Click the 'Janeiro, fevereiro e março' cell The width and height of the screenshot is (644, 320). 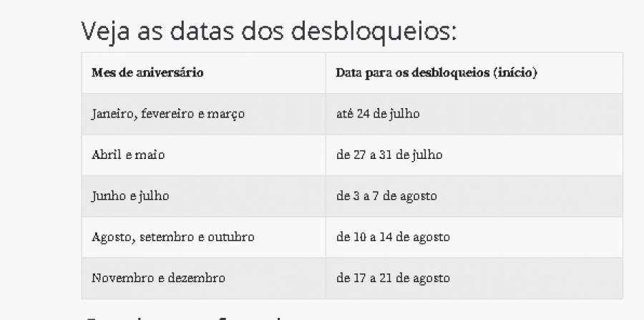point(203,114)
